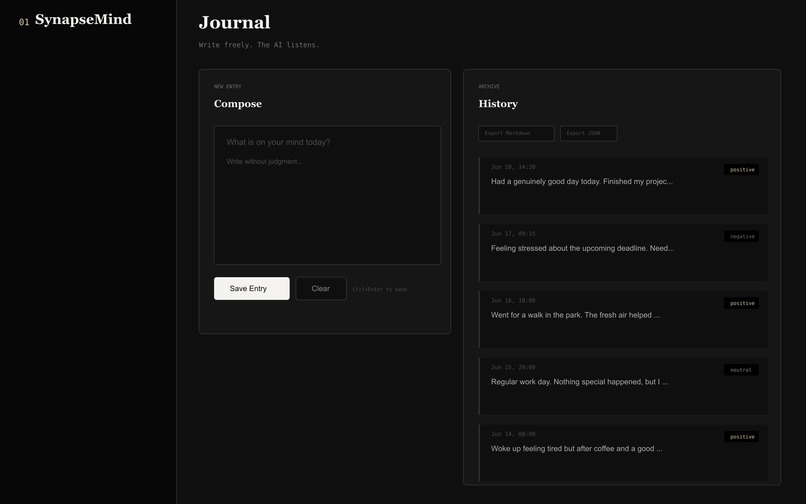Click the '01' sidebar number label

[24, 22]
